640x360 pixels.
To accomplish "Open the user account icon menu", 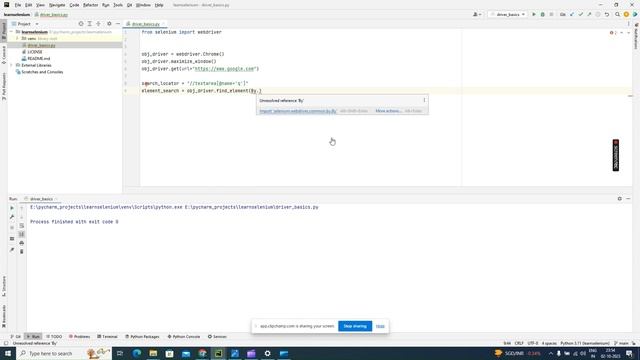I will point(477,14).
